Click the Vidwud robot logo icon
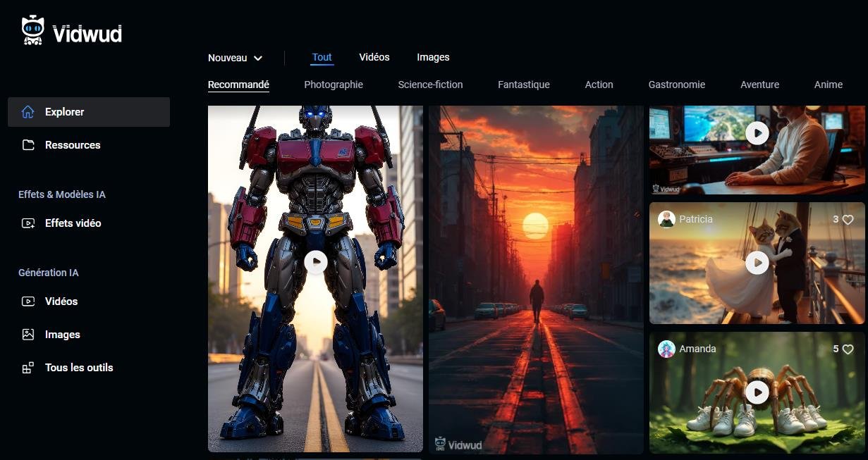This screenshot has width=868, height=460. pos(33,32)
